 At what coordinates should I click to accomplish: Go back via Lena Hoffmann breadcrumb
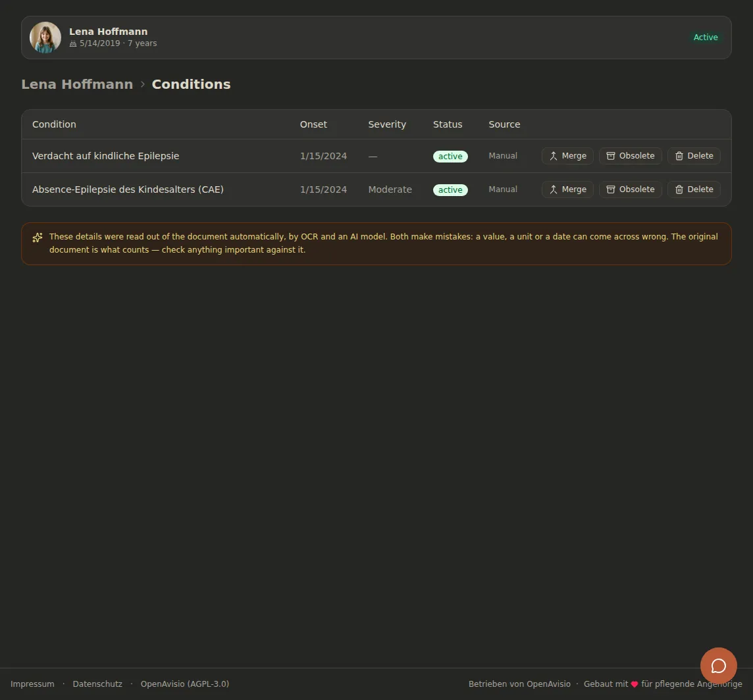(x=77, y=84)
